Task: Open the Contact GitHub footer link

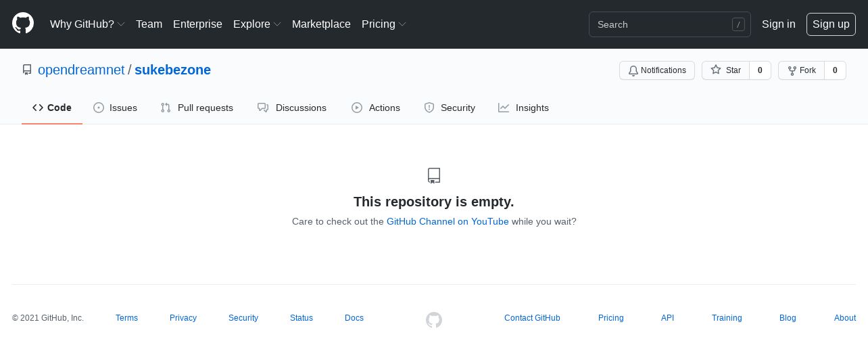Action: tap(532, 318)
